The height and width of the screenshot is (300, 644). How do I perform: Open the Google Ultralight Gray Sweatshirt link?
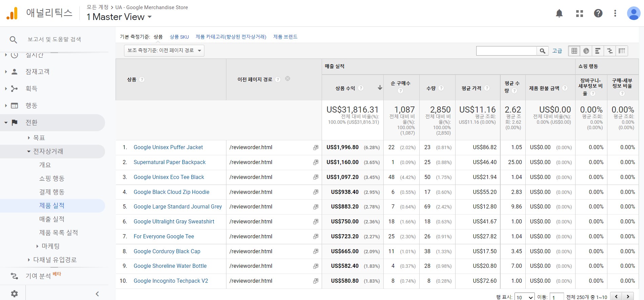(x=174, y=222)
